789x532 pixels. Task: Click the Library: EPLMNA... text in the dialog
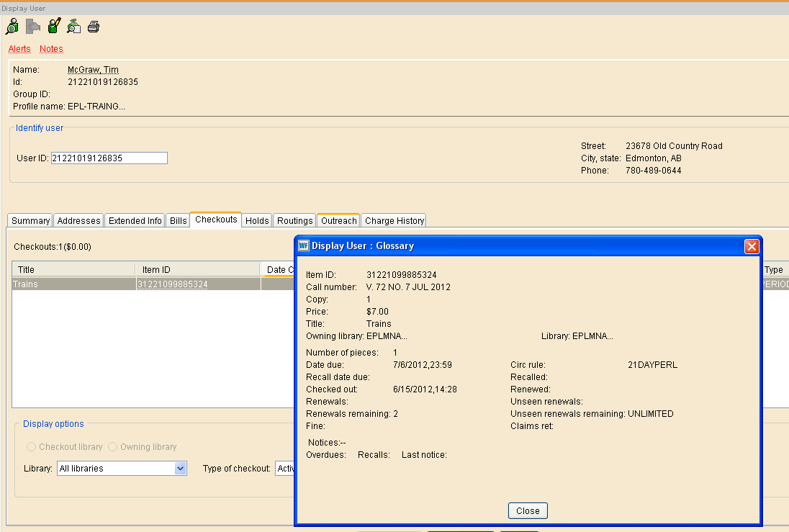[577, 336]
